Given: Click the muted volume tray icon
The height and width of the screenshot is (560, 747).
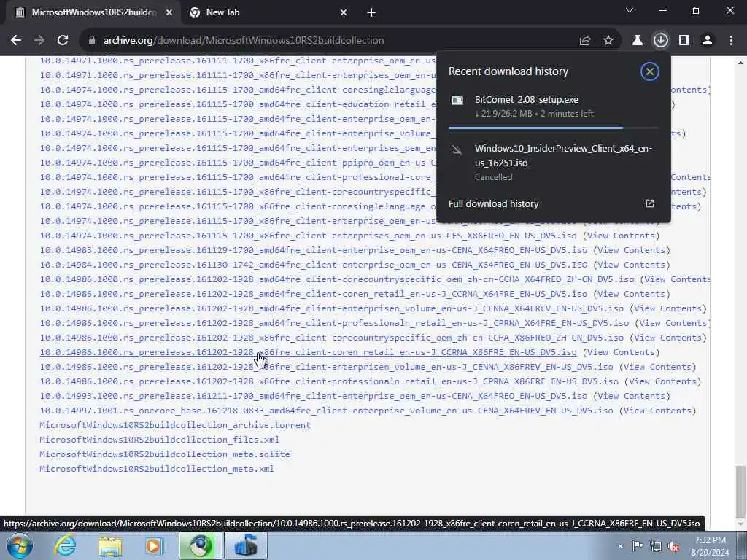Looking at the screenshot, I should (x=673, y=546).
